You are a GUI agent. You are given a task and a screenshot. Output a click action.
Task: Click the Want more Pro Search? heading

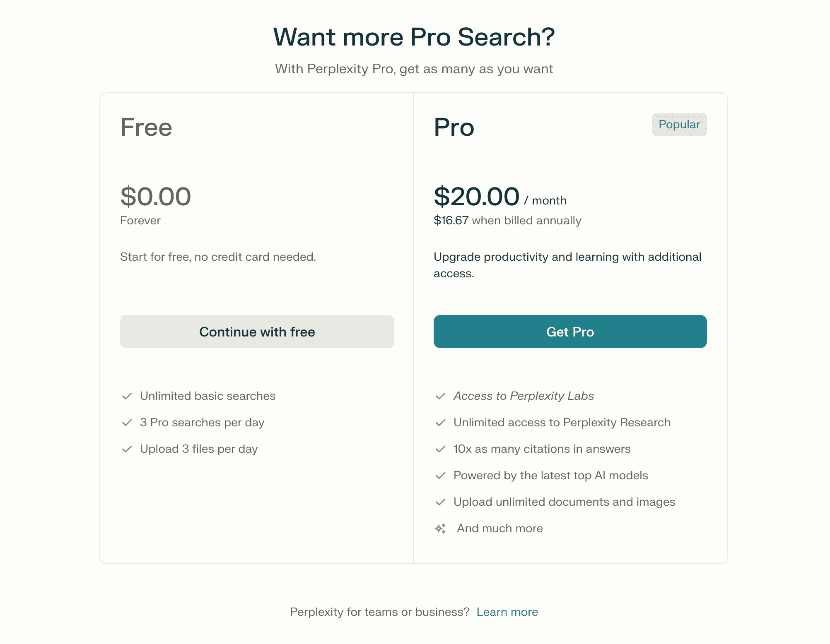pos(414,37)
